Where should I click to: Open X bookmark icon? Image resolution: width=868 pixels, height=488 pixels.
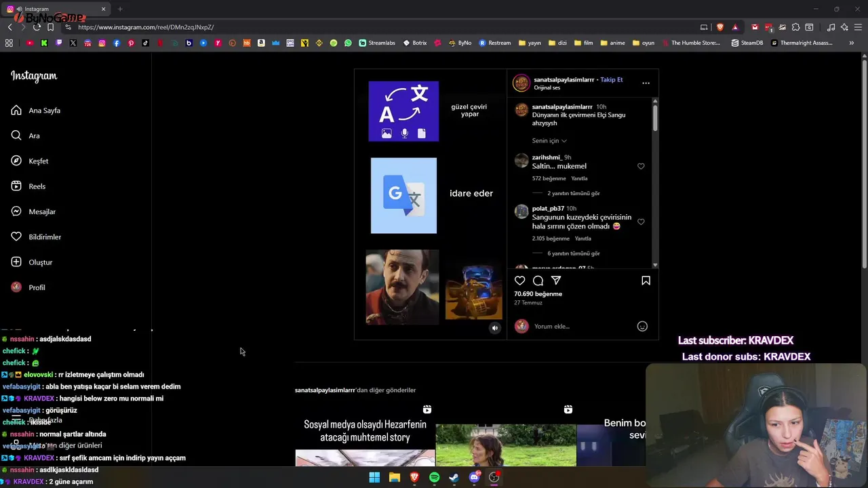(73, 43)
